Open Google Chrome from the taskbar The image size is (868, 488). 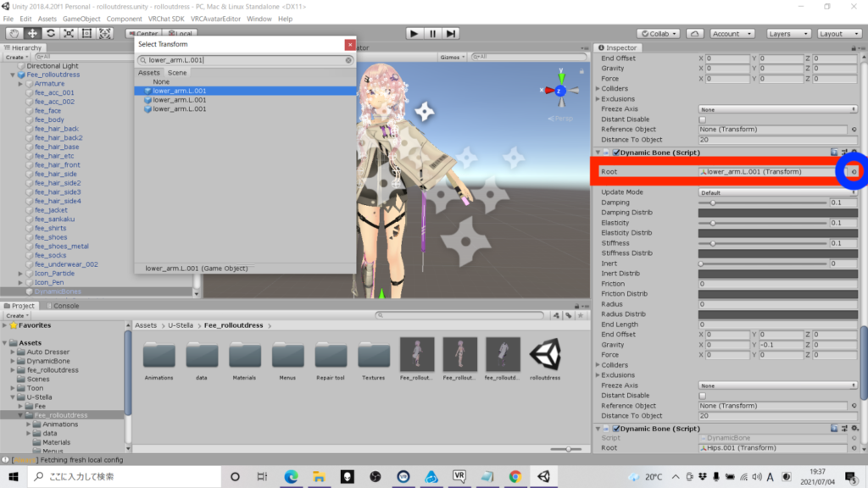pos(515,476)
